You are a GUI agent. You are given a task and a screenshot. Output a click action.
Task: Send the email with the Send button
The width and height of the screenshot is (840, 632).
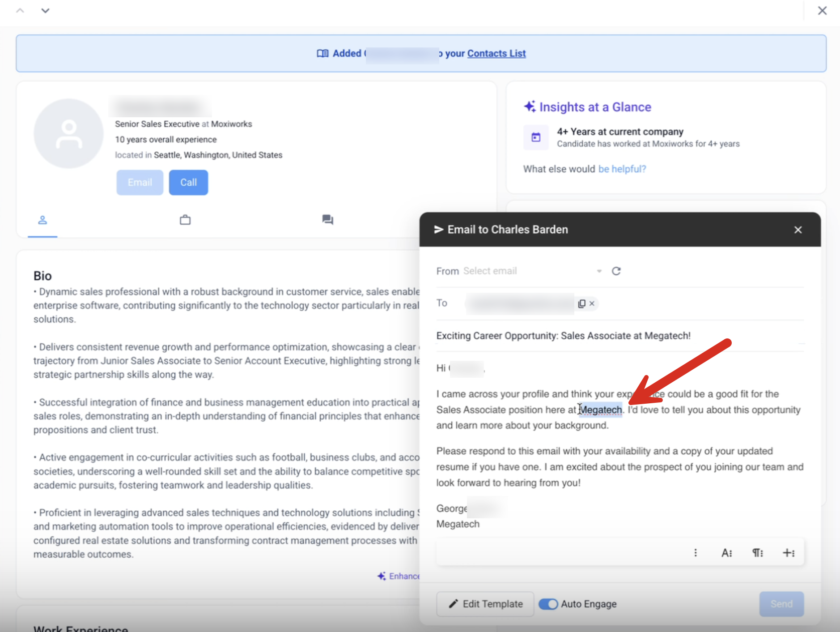click(x=781, y=604)
